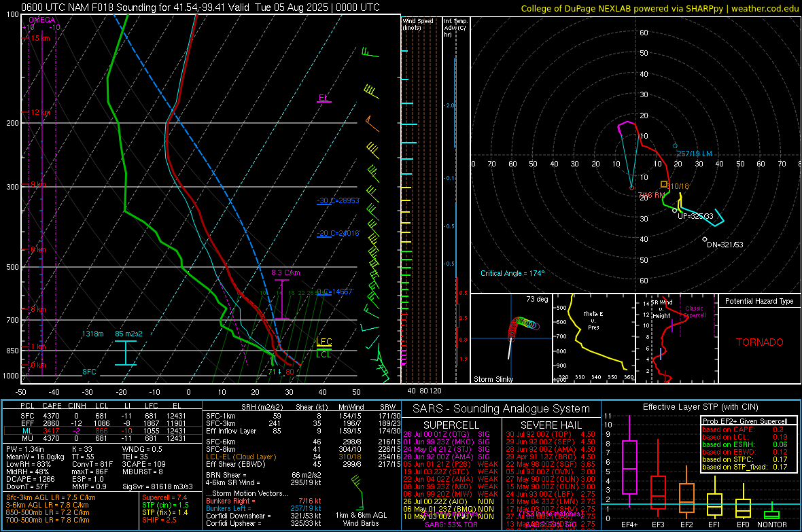802x532 pixels.
Task: Select the '15 km' height marker
Action: [x=39, y=38]
